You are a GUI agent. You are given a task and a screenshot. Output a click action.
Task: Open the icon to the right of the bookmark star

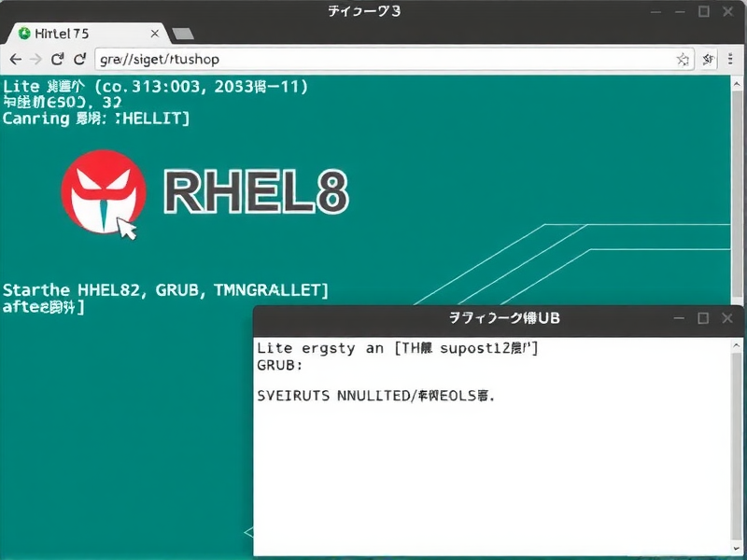[x=708, y=58]
